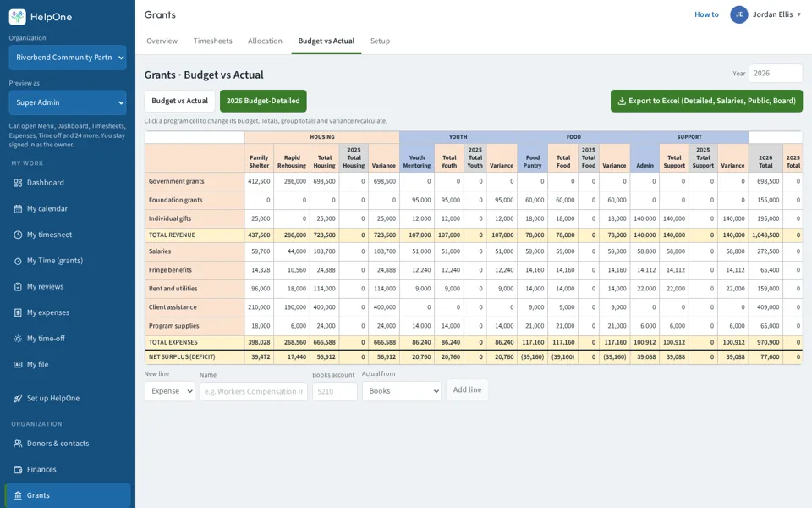Viewport: 812px width, 508px height.
Task: Click the SUPPORT group header
Action: click(689, 137)
